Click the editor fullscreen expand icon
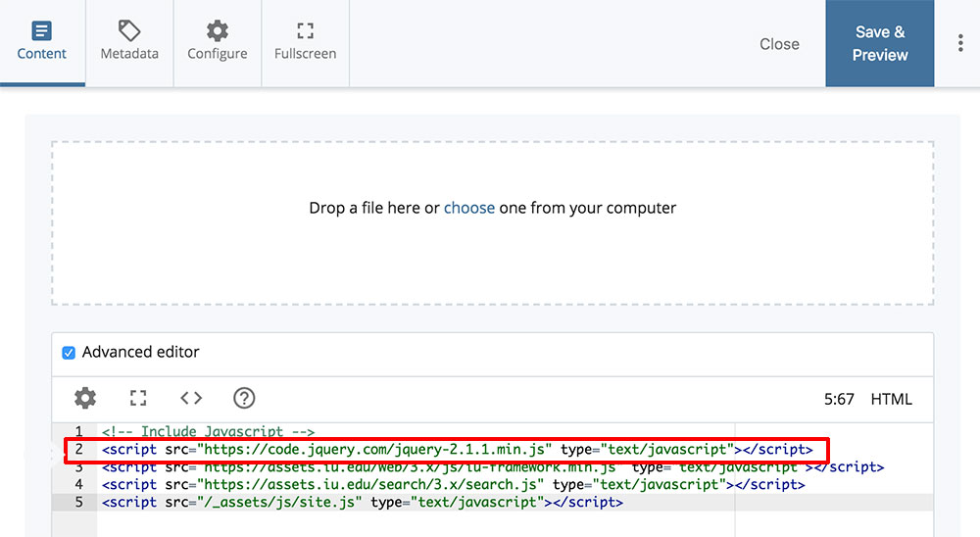 click(x=138, y=398)
